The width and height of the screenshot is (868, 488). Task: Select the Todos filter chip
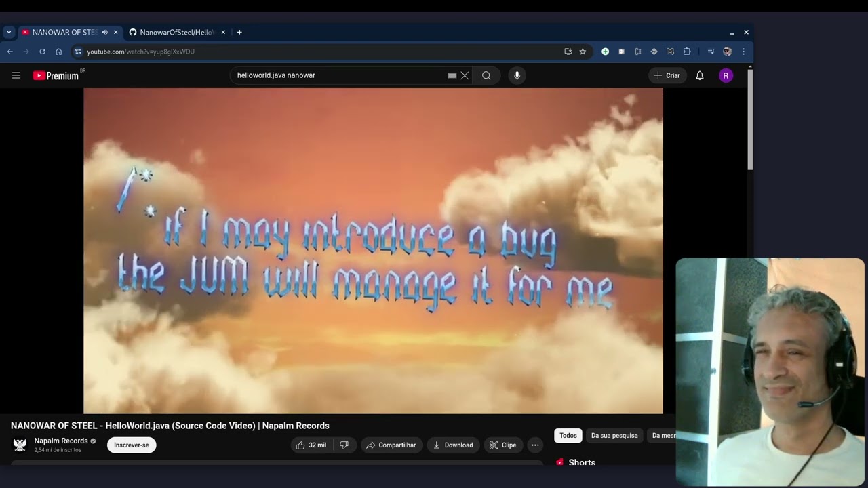tap(568, 435)
